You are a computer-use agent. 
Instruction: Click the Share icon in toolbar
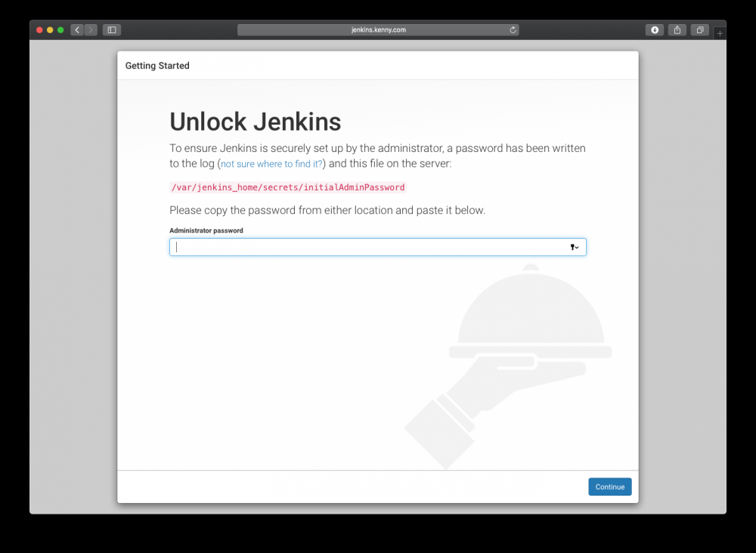(x=677, y=30)
